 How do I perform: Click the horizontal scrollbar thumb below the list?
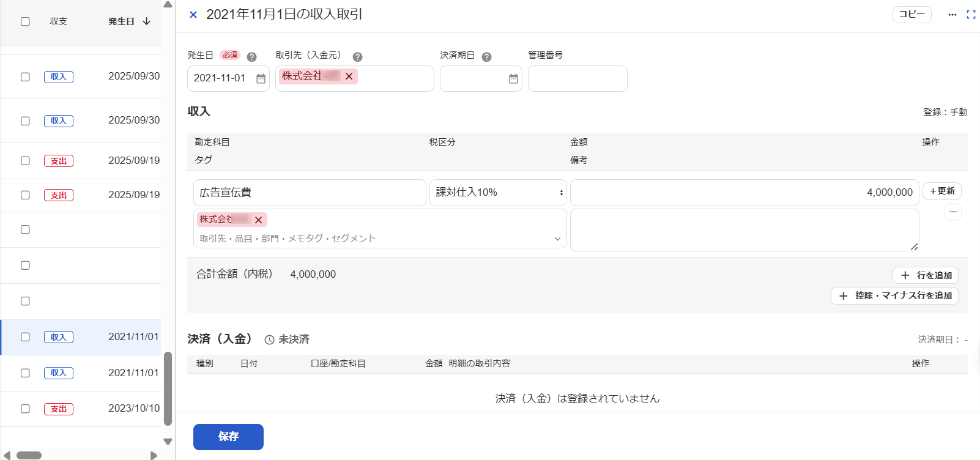point(29,455)
